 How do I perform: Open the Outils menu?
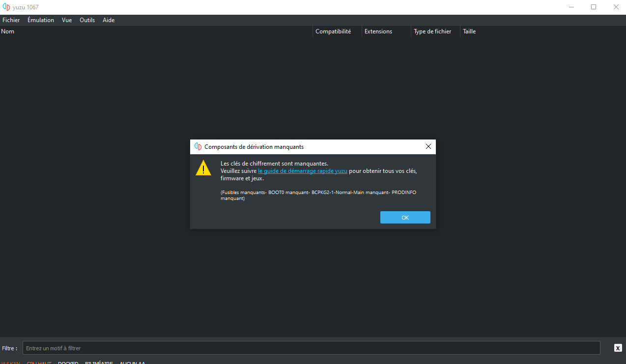coord(87,20)
